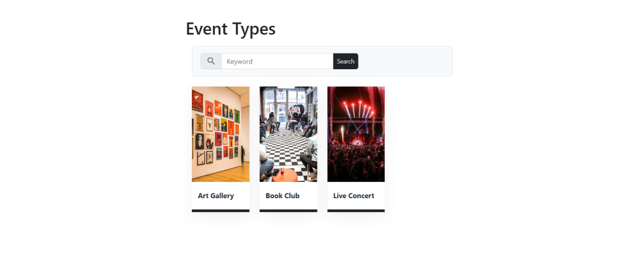Viewport: 644px width, 280px height.
Task: Open the Live Concert card image
Action: pyautogui.click(x=356, y=134)
